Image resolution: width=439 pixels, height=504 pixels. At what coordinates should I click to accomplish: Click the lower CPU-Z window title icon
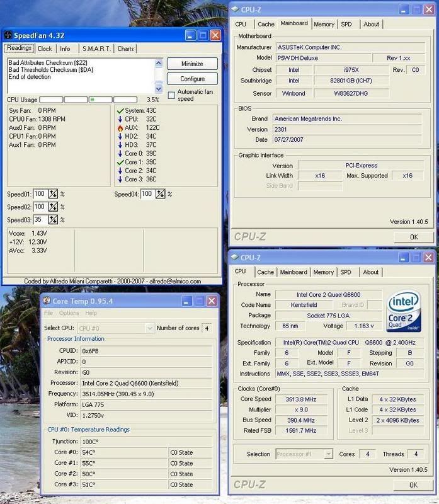[x=234, y=257]
